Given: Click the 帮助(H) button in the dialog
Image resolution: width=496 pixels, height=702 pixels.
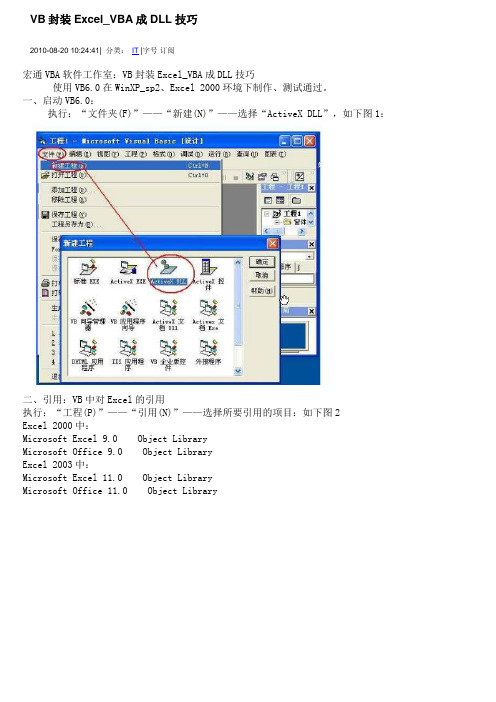Looking at the screenshot, I should click(x=262, y=291).
